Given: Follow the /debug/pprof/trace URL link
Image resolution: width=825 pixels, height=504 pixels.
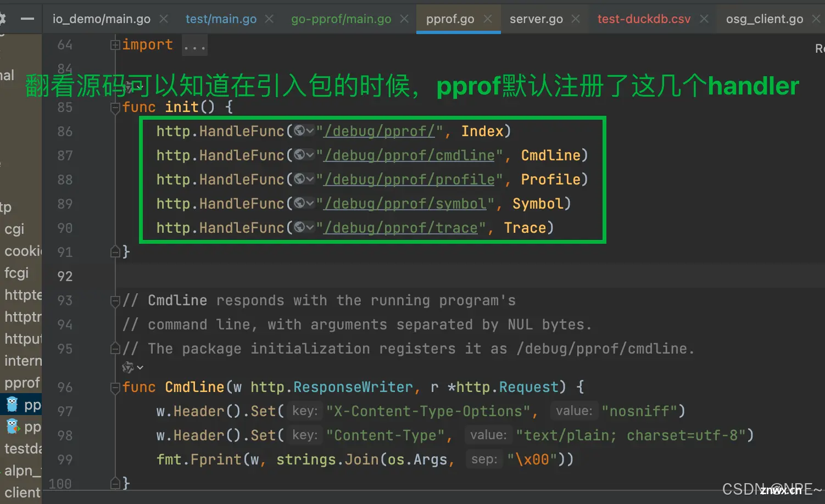Looking at the screenshot, I should click(400, 228).
